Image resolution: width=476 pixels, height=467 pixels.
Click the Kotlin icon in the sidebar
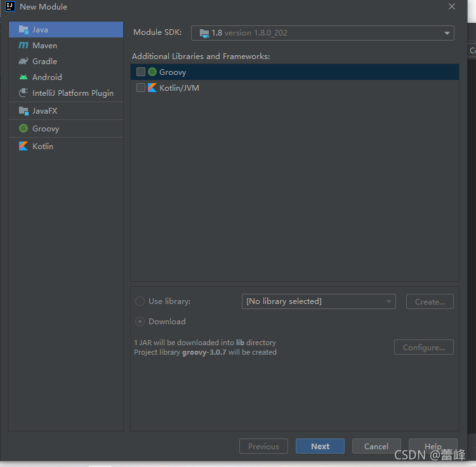23,147
